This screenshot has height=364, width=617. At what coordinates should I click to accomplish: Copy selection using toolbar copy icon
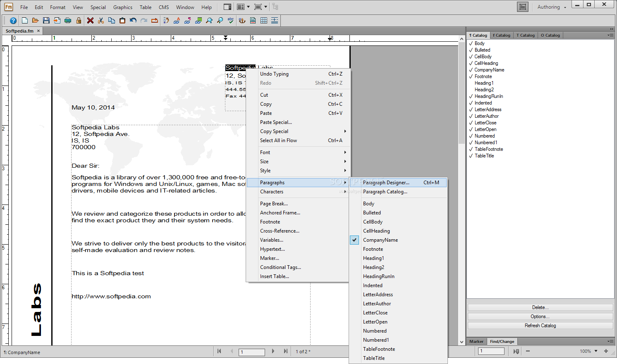(112, 21)
